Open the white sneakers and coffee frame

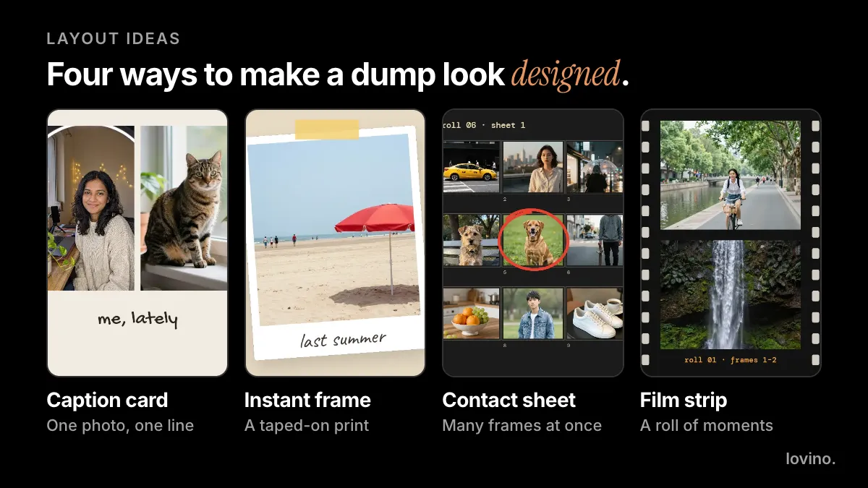pos(595,314)
